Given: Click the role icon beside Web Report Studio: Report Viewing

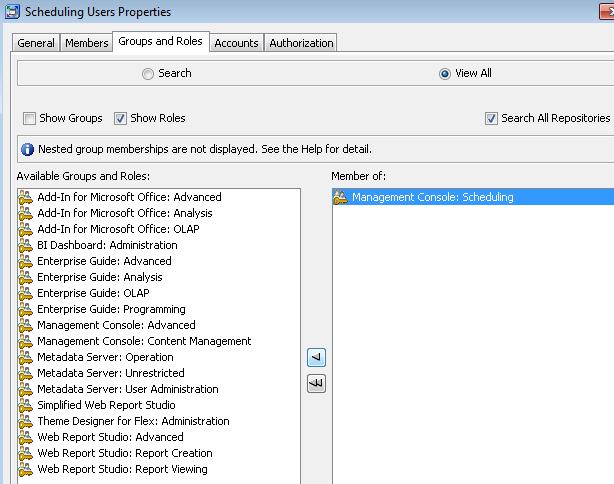Looking at the screenshot, I should (x=26, y=470).
